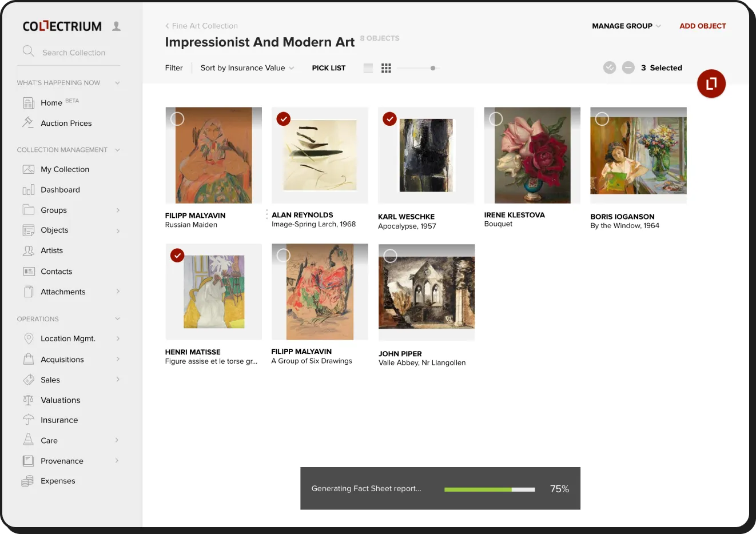
Task: Open the user account profile icon
Action: point(116,25)
